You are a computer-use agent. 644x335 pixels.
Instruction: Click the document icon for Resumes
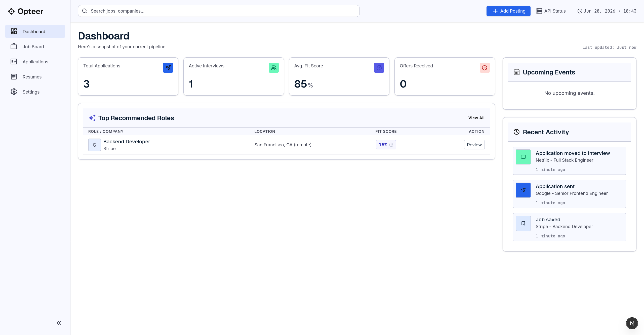click(14, 77)
